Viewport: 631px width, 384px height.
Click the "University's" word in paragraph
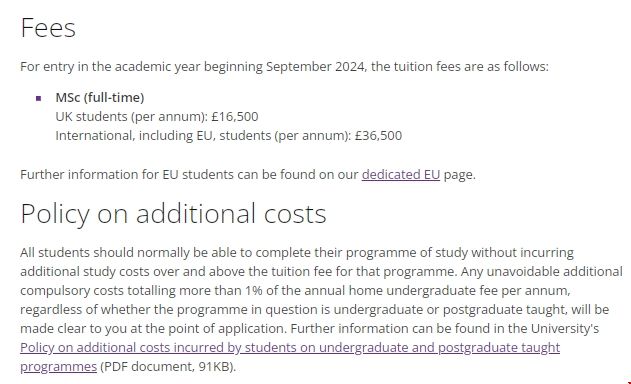coord(565,328)
